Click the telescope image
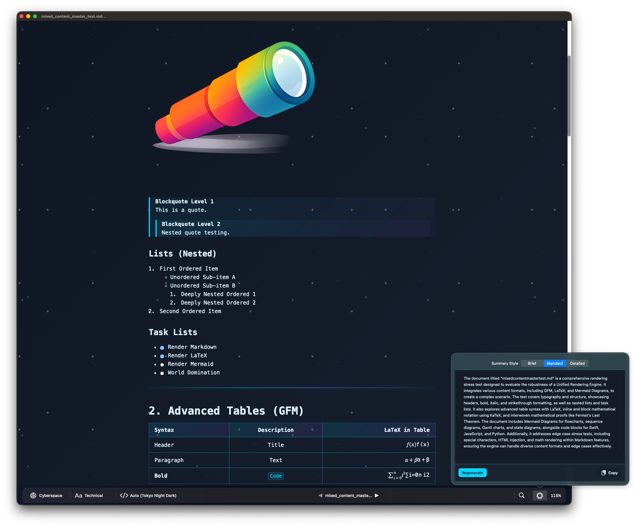 (233, 97)
